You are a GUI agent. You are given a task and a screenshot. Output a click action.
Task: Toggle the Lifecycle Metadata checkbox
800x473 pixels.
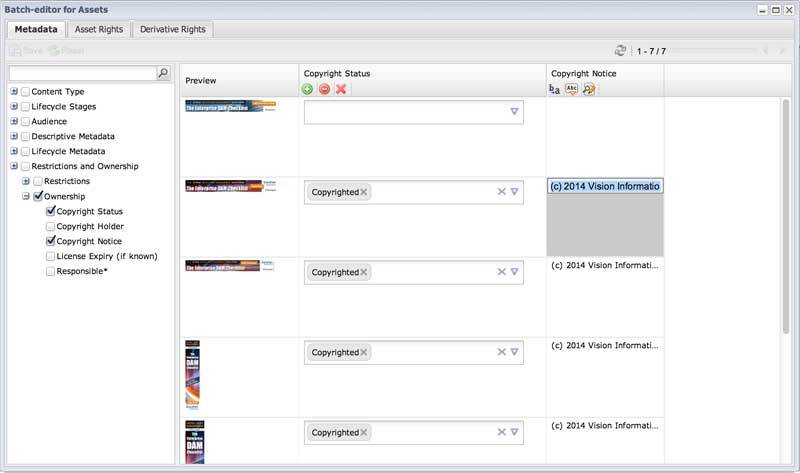pos(26,151)
